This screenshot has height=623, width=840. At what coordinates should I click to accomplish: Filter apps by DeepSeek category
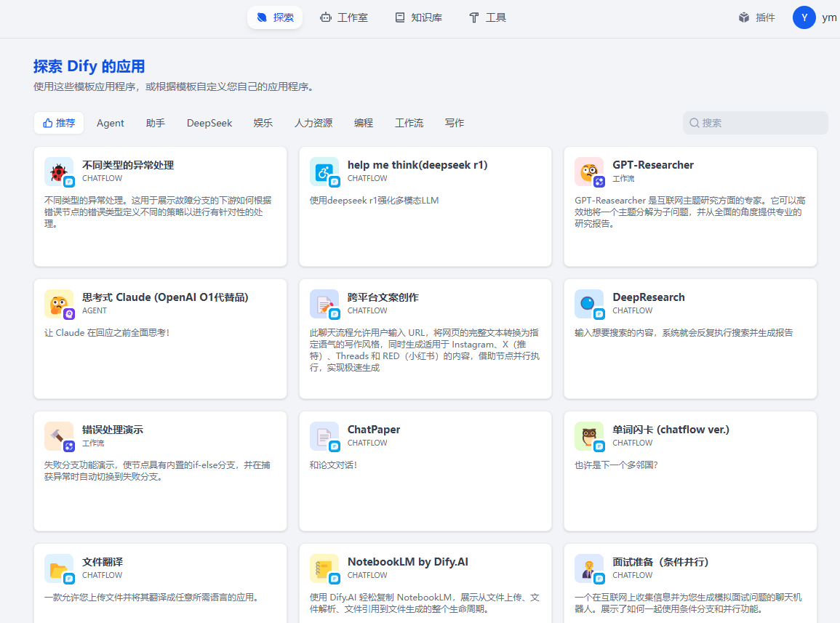pyautogui.click(x=209, y=123)
